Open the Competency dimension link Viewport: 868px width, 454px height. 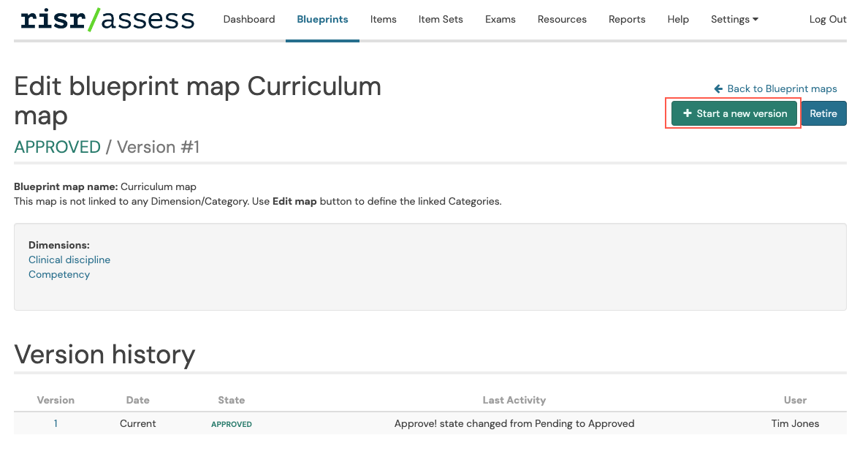pyautogui.click(x=59, y=274)
